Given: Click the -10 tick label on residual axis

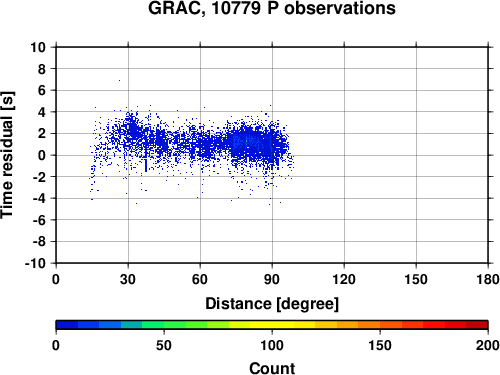Looking at the screenshot, I should (35, 263).
